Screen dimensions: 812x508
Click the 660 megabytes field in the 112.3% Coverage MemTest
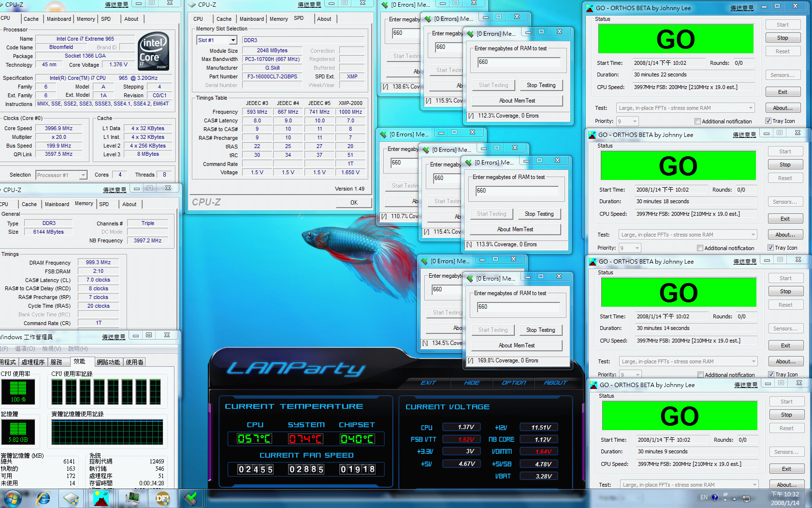(x=519, y=62)
